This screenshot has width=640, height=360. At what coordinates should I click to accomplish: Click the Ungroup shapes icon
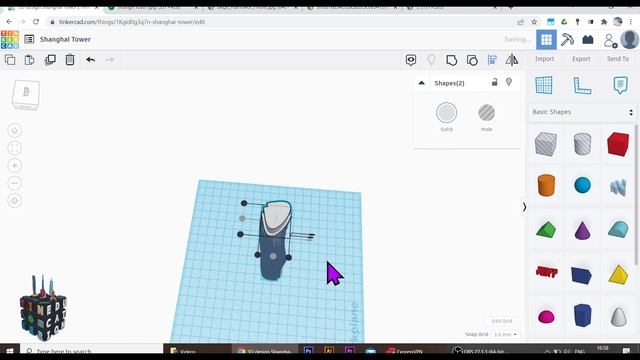pos(472,60)
